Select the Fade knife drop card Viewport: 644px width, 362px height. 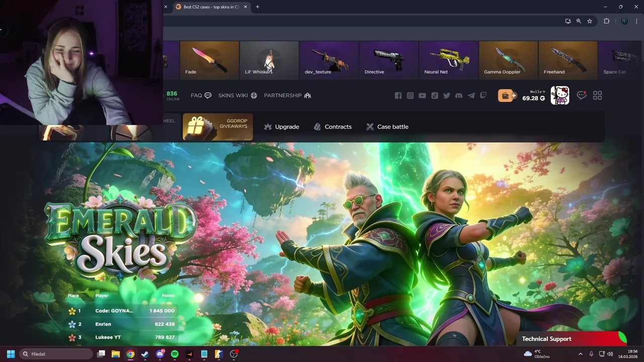[209, 60]
